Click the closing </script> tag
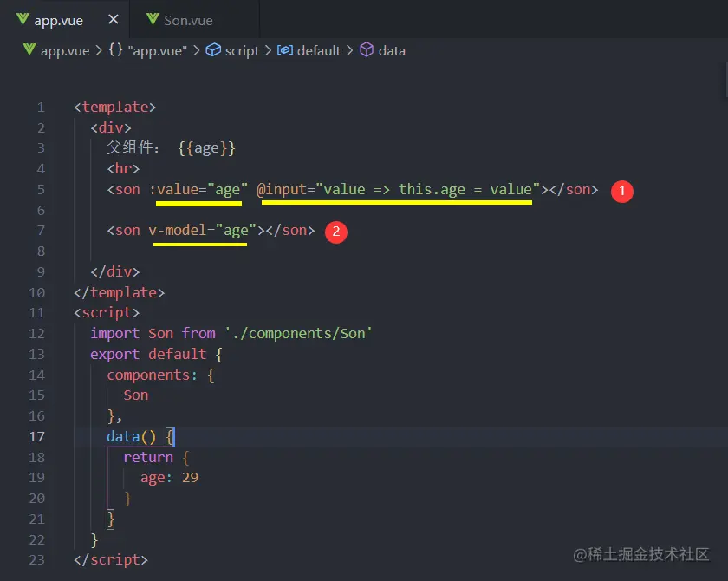This screenshot has width=728, height=581. 111,559
